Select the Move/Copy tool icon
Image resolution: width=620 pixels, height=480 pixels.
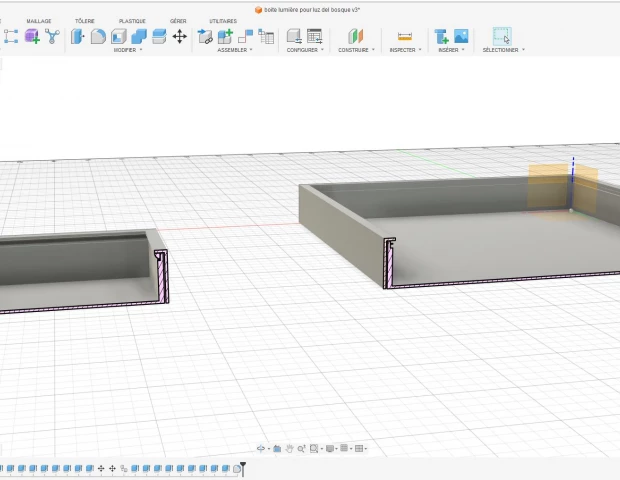click(x=179, y=36)
